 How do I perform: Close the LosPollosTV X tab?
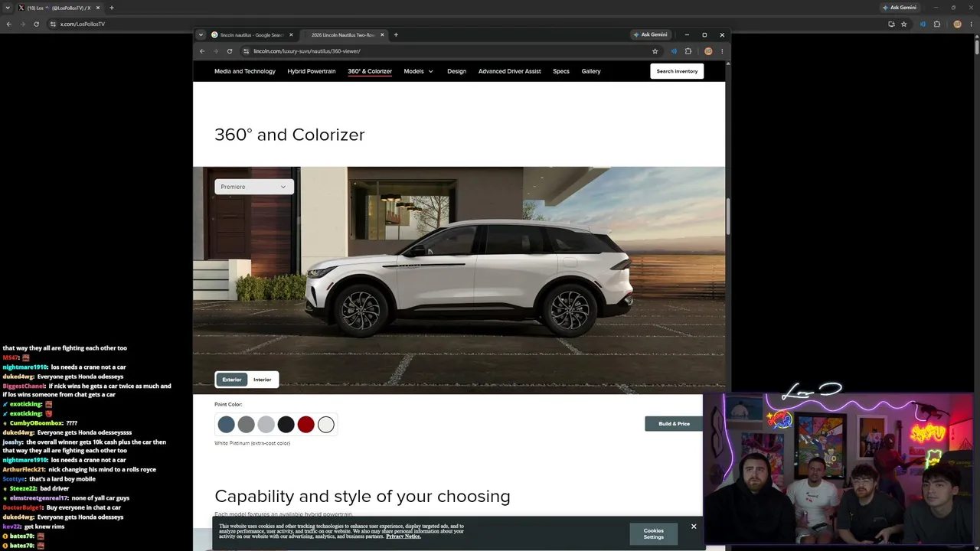(x=98, y=8)
